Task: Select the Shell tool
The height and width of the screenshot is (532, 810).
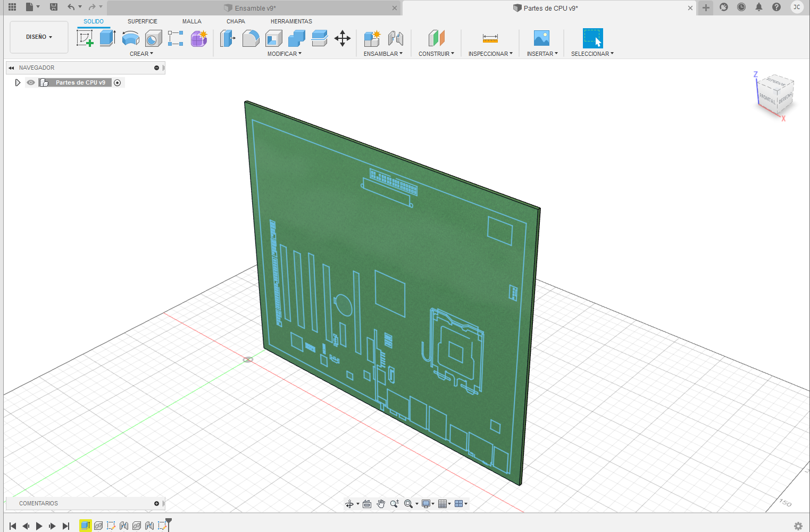Action: [273, 38]
